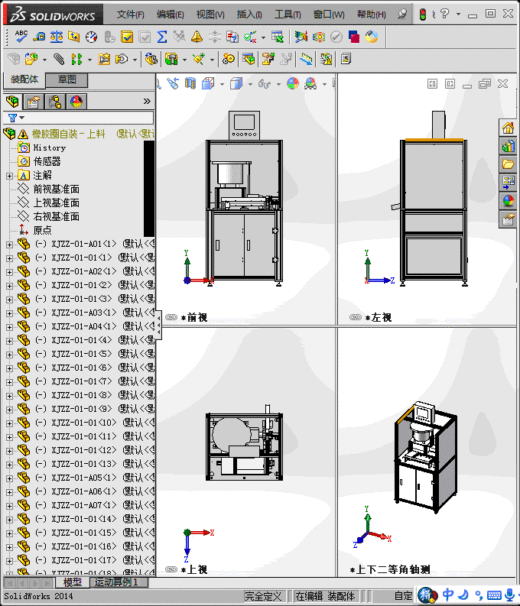Open the 工具(T) menu
The width and height of the screenshot is (520, 606).
[288, 15]
